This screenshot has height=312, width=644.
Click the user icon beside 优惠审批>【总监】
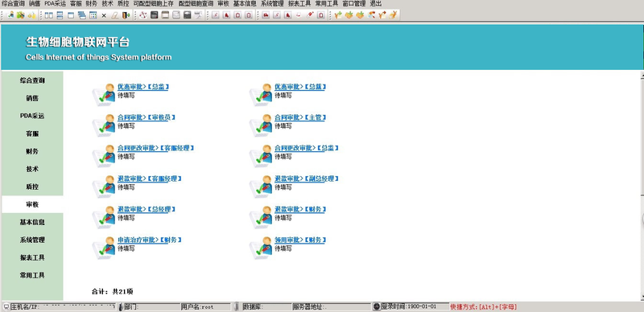[x=103, y=93]
